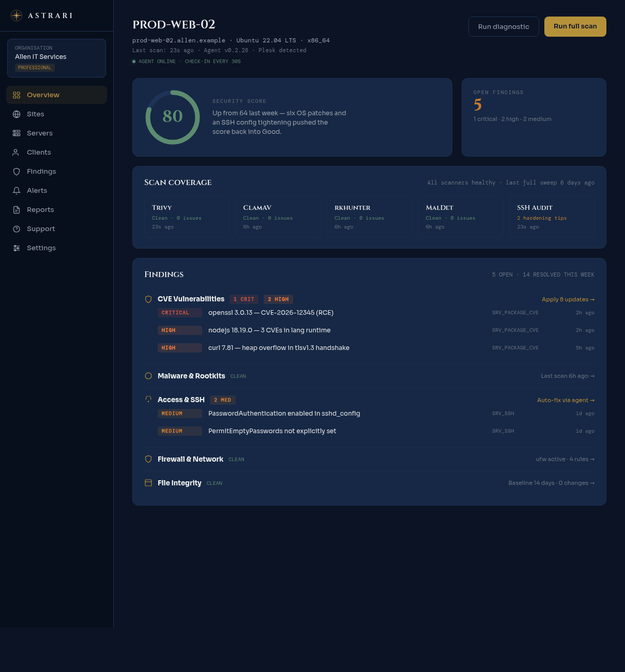Go to Sites in the sidebar
This screenshot has width=625, height=672.
pyautogui.click(x=56, y=114)
